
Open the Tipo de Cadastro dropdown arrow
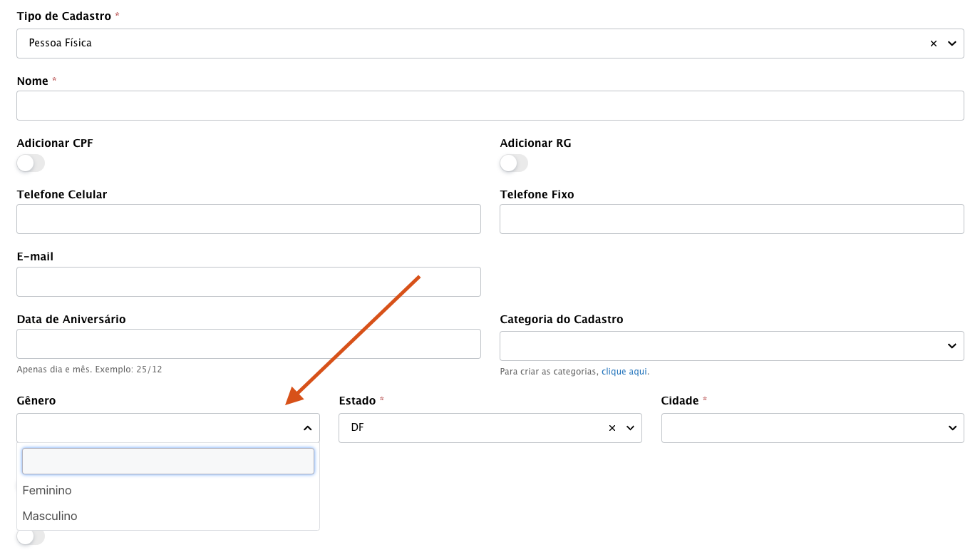951,44
